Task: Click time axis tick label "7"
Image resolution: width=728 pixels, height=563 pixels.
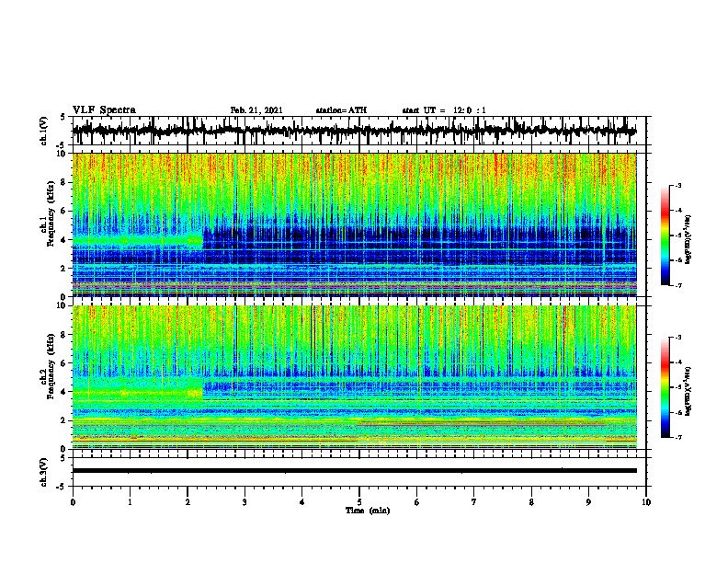Action: point(474,502)
